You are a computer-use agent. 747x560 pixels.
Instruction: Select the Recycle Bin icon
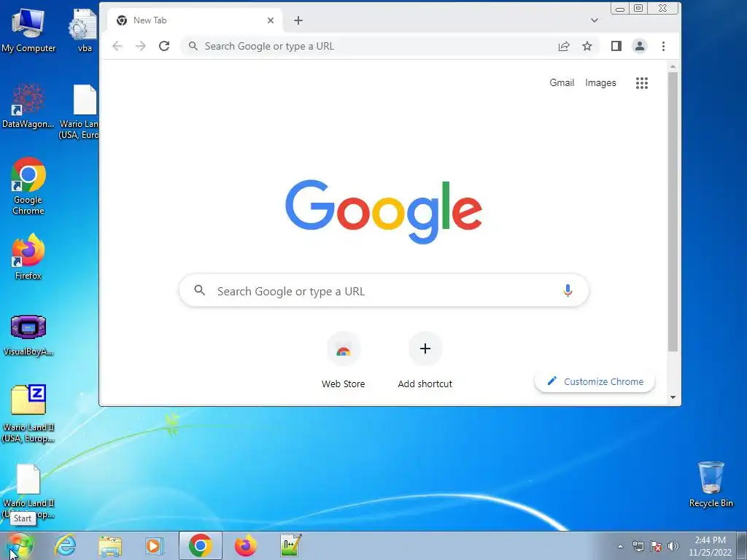pyautogui.click(x=711, y=484)
